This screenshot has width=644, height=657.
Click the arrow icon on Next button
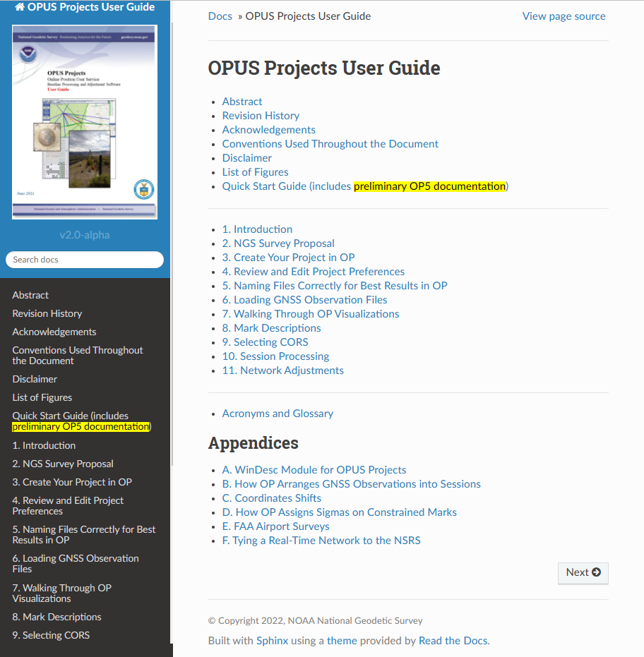point(597,572)
